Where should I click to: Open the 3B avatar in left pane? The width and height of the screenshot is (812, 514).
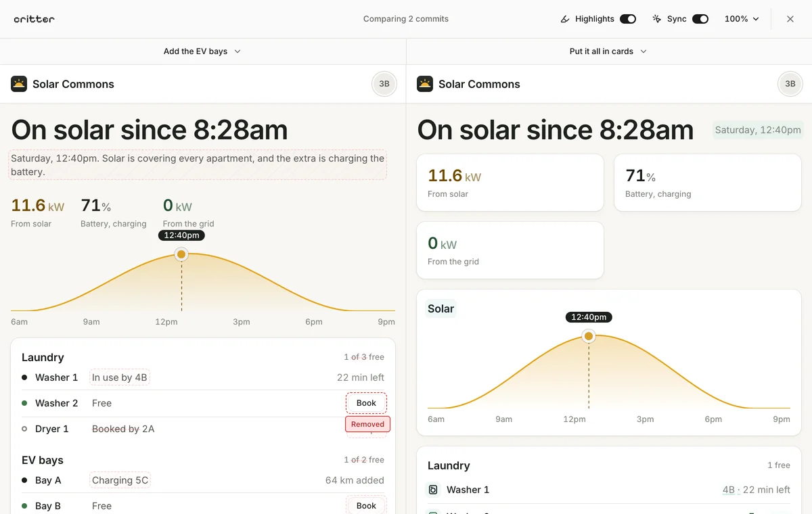tap(384, 84)
